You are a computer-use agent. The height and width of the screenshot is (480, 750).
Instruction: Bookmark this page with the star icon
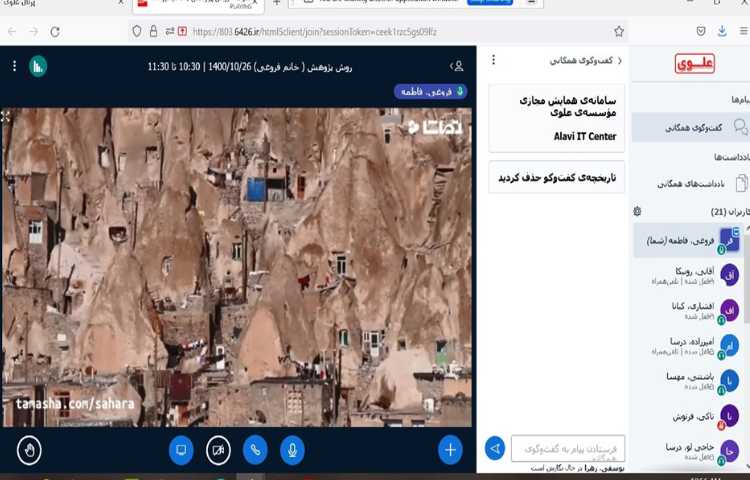(x=619, y=32)
